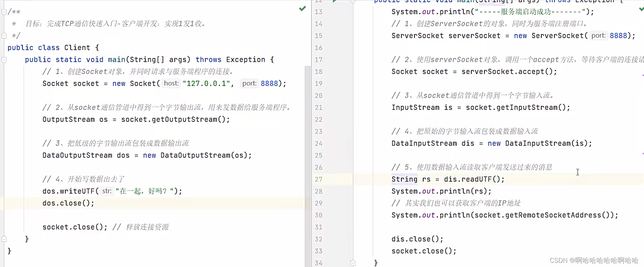
Task: Click 'dos.close();' line in Client
Action: pos(68,203)
